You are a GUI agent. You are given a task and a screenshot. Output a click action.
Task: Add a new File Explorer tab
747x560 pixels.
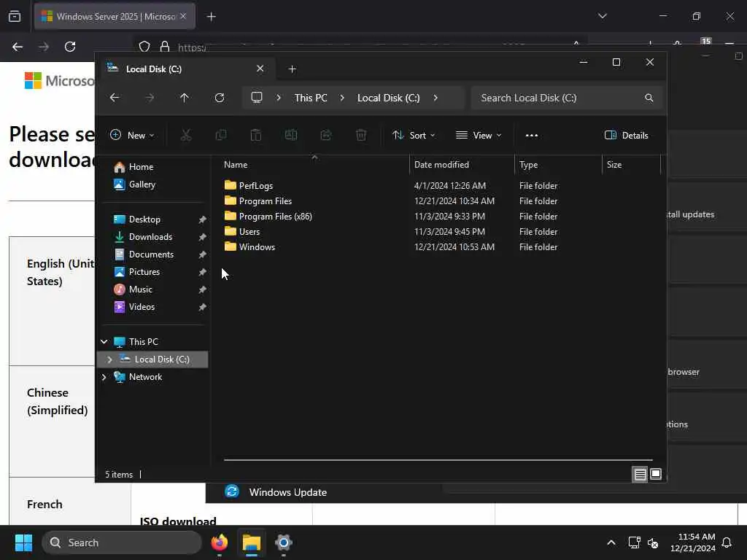tap(292, 69)
